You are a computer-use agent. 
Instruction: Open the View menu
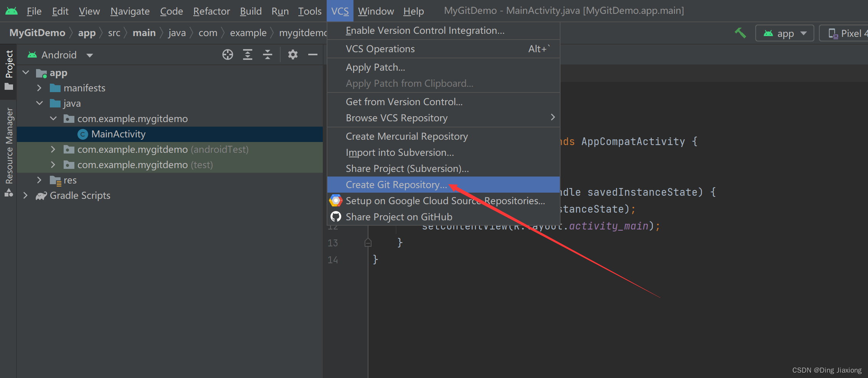tap(89, 11)
